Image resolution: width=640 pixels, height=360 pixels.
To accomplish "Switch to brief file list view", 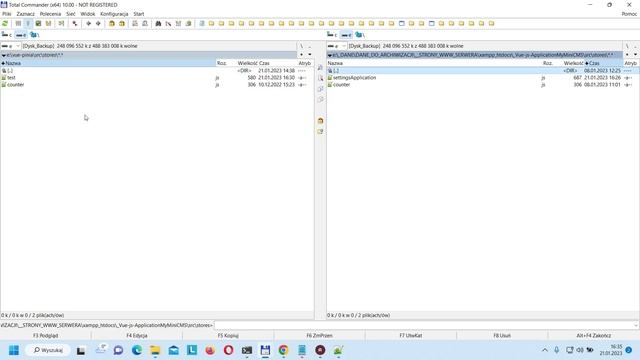I will [18, 24].
